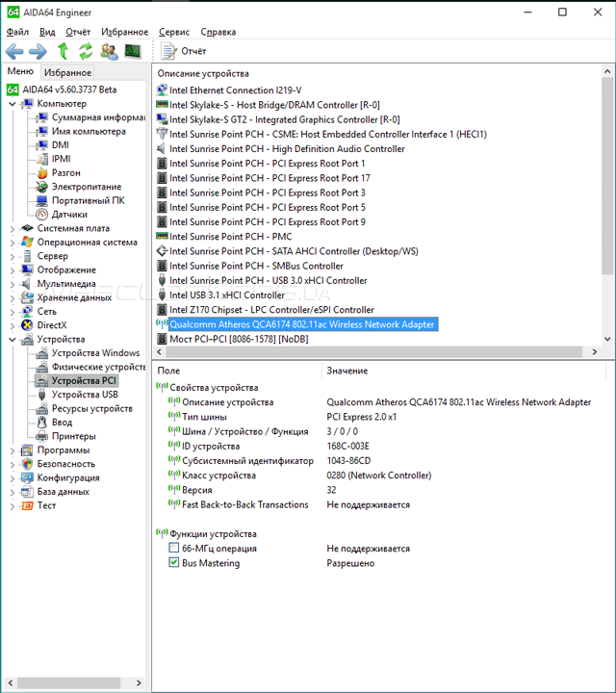Viewport: 616px width, 693px height.
Task: Expand the Программы tree node
Action: (x=13, y=450)
